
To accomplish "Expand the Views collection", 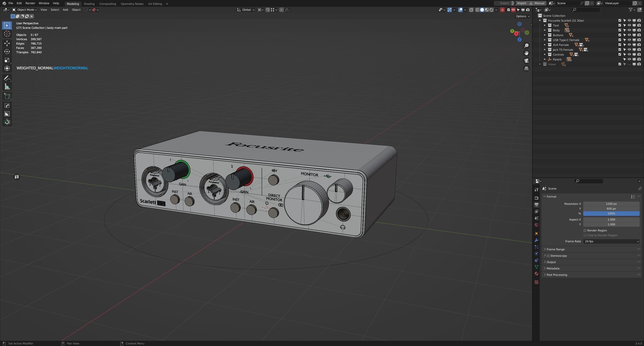I will tap(540, 64).
